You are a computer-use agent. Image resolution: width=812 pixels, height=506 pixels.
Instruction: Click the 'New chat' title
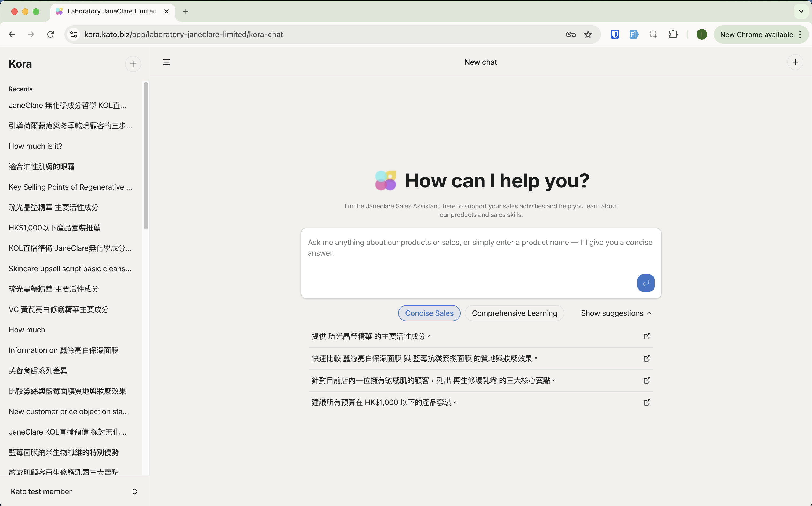point(480,62)
